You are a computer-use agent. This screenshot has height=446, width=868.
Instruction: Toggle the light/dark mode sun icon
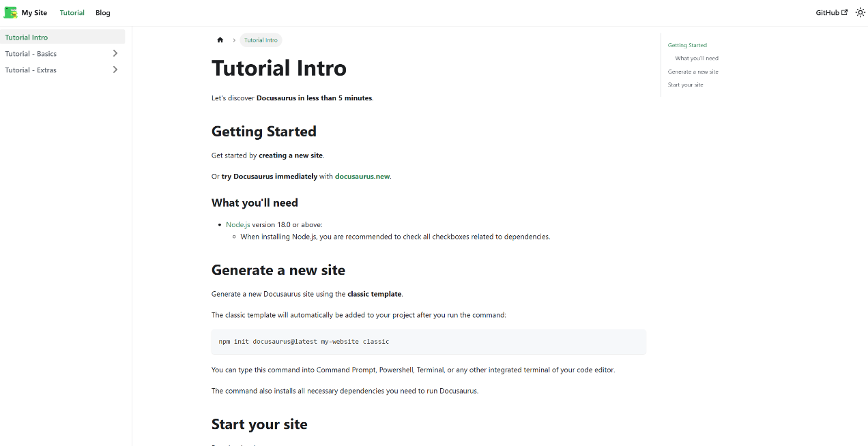pyautogui.click(x=860, y=12)
